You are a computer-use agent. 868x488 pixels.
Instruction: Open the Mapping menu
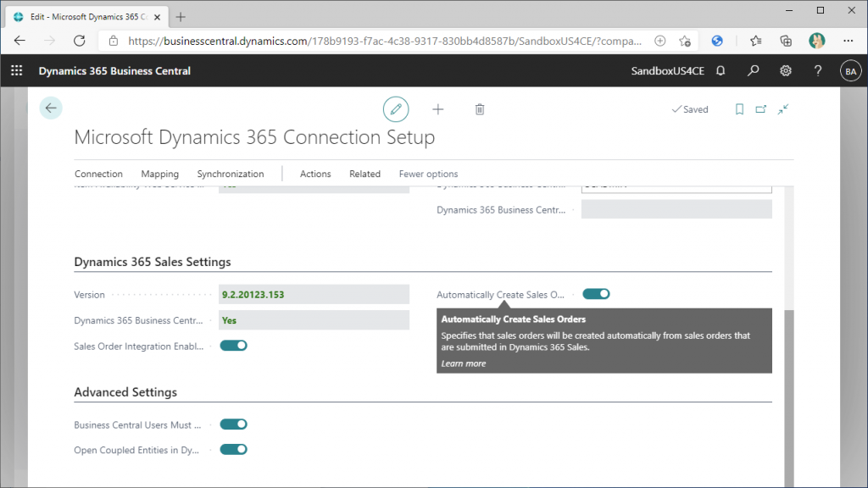pyautogui.click(x=160, y=174)
